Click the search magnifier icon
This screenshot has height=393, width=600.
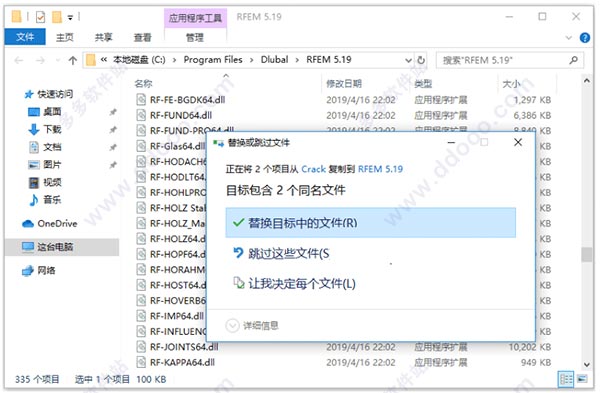573,60
